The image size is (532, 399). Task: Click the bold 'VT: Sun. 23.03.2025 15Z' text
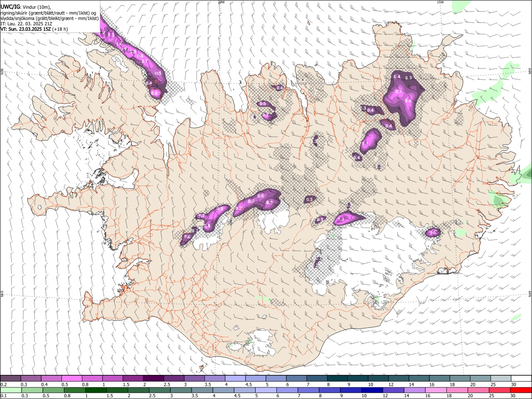(26, 30)
